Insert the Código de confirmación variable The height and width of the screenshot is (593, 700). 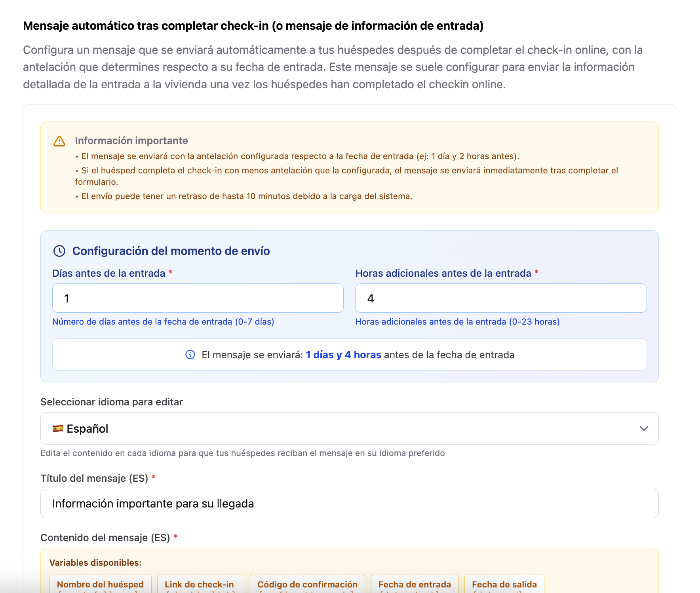(x=307, y=584)
